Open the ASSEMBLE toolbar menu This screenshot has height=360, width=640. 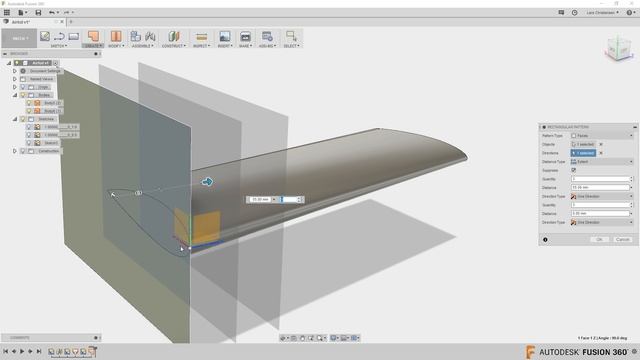[x=143, y=46]
